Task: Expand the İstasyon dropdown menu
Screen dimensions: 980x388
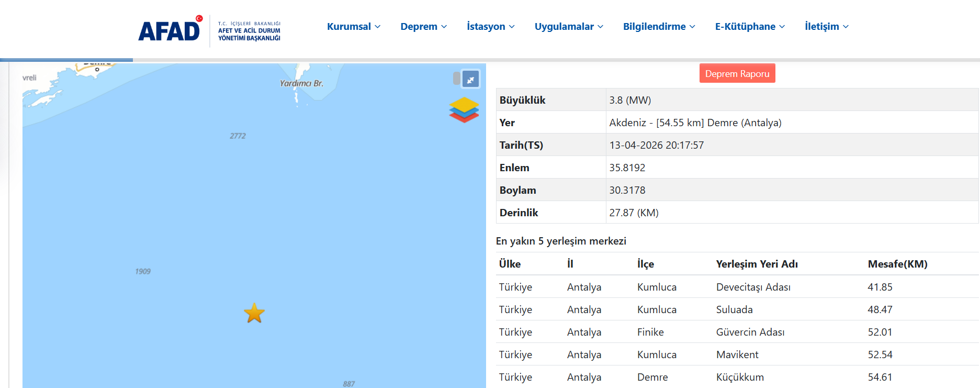Action: [x=490, y=27]
